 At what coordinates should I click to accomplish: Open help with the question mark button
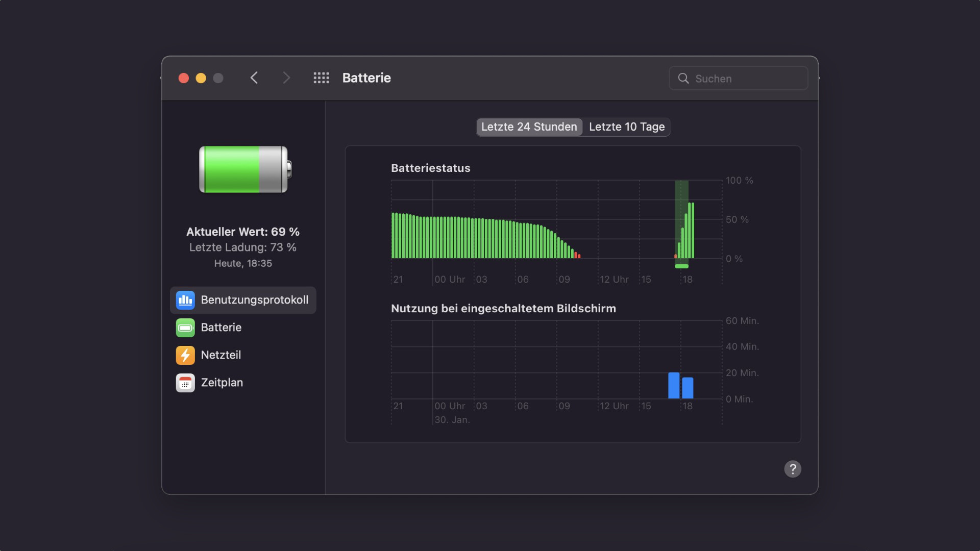[793, 469]
